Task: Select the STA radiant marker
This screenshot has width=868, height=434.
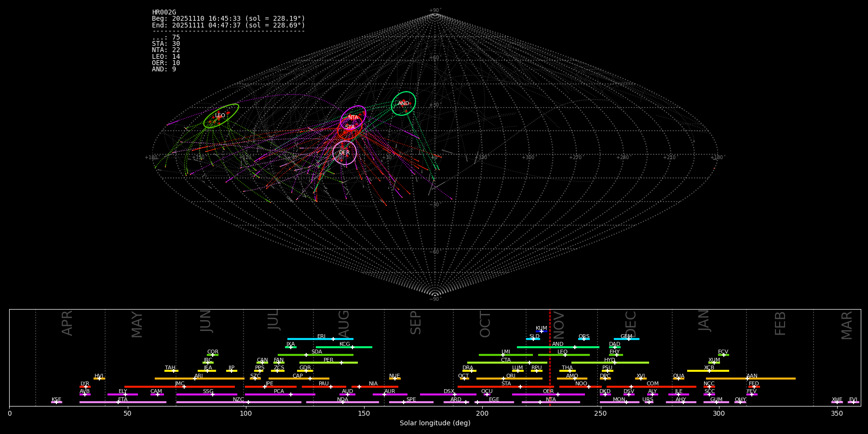Action: pos(350,127)
